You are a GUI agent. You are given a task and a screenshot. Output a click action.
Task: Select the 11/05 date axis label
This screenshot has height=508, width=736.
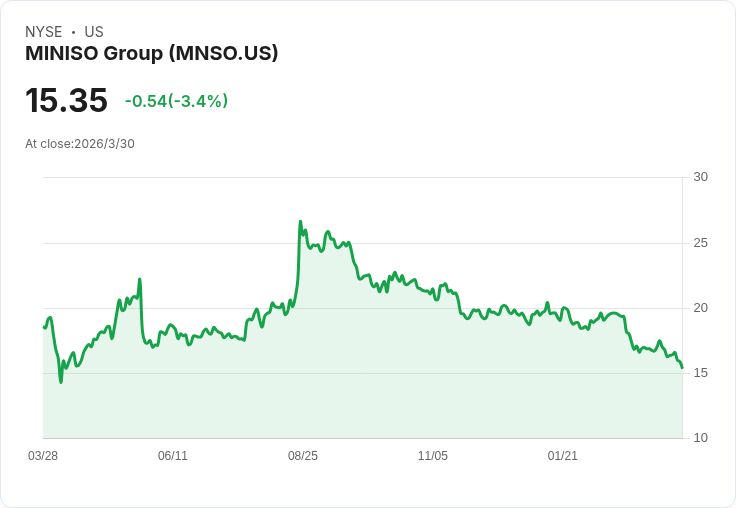[x=433, y=456]
